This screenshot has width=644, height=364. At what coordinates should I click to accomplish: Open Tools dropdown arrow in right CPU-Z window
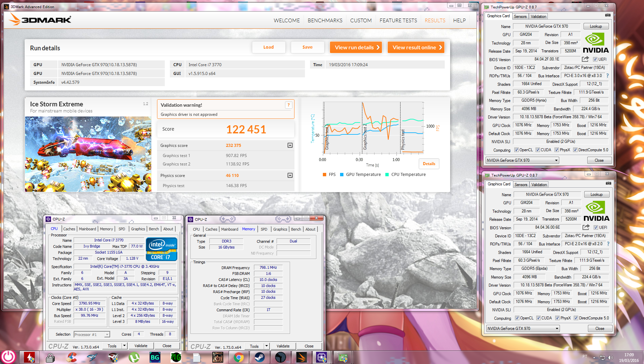pos(266,346)
